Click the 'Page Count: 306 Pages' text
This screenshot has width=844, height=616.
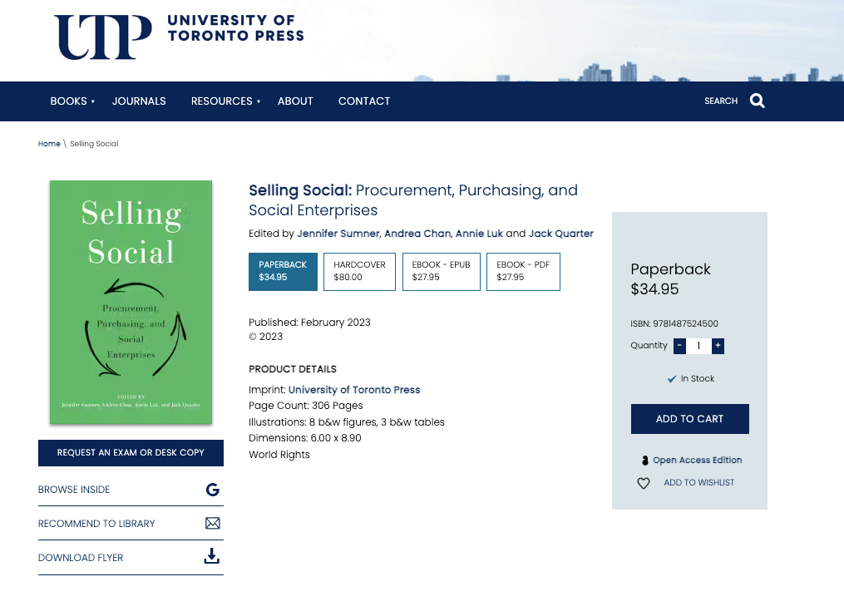pos(306,406)
